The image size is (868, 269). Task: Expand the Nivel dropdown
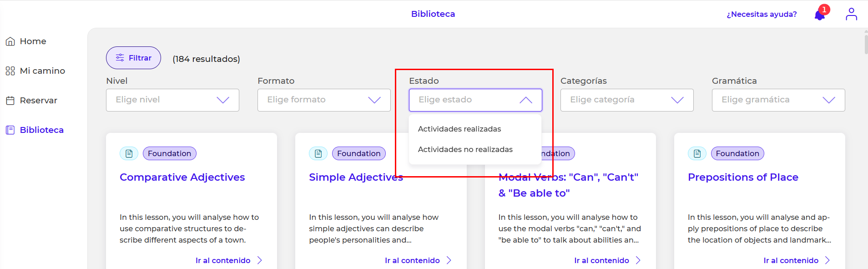172,100
